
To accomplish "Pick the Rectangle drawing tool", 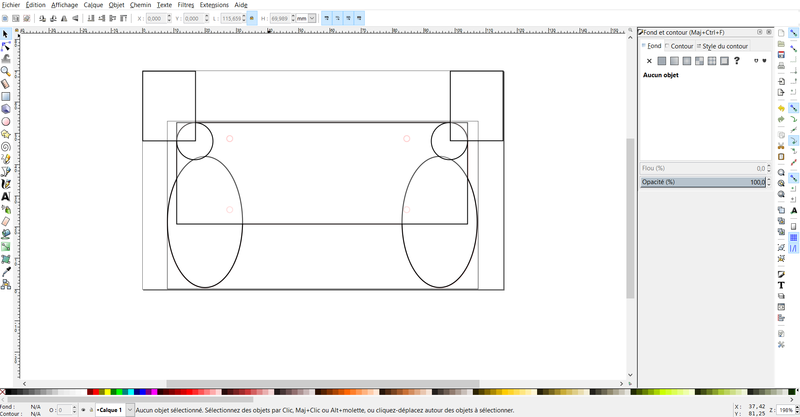I will (x=6, y=97).
